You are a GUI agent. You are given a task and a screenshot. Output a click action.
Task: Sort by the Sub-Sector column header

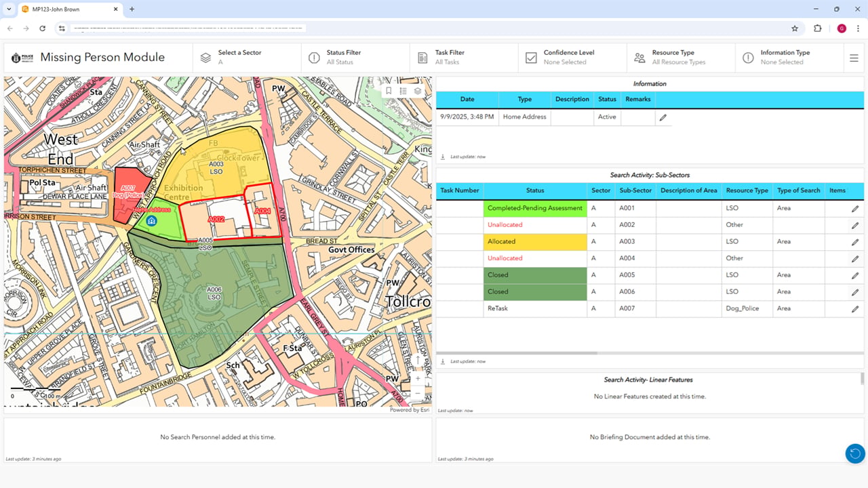coord(635,190)
